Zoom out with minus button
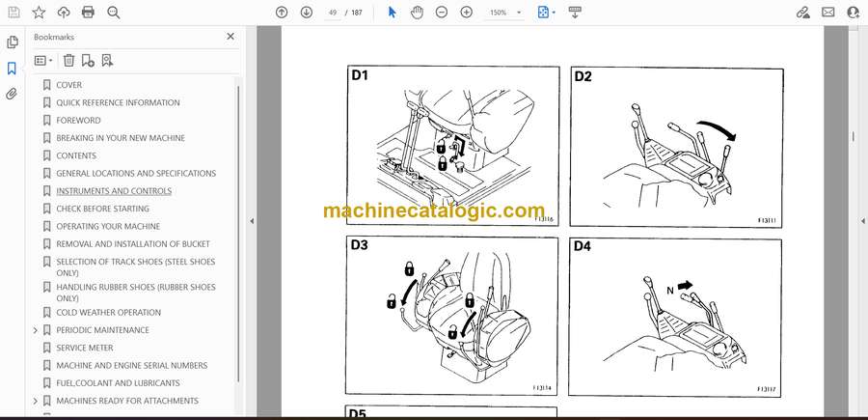The width and height of the screenshot is (868, 420). tap(441, 13)
